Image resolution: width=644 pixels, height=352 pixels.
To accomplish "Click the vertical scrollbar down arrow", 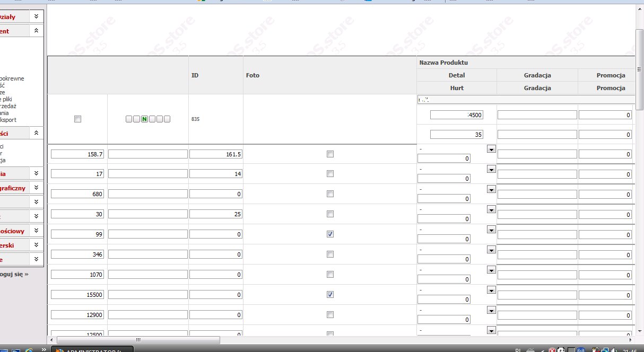I will click(639, 330).
